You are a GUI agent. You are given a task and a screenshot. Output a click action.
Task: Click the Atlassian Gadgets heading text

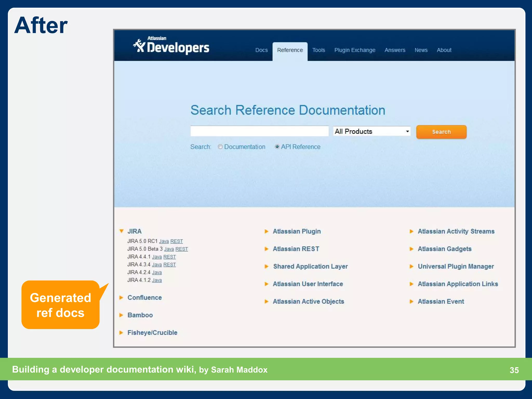(444, 249)
